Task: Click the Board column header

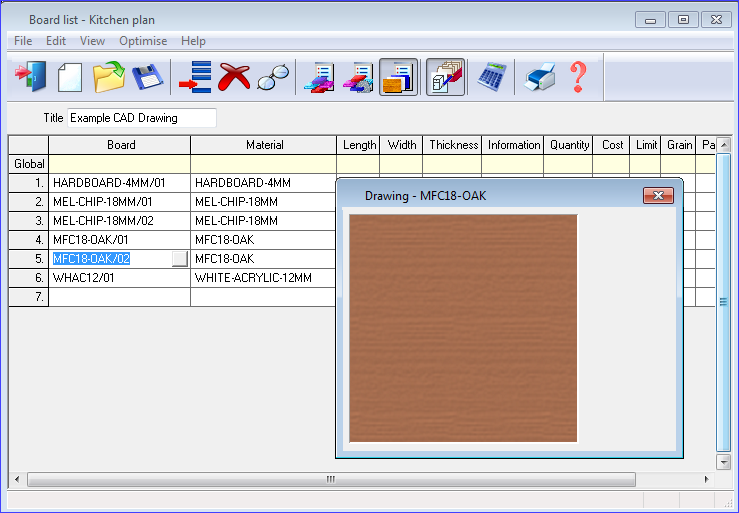Action: pyautogui.click(x=120, y=145)
